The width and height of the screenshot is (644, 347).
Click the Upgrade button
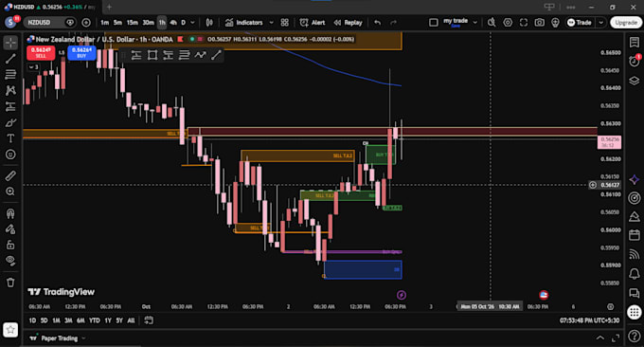pyautogui.click(x=626, y=23)
